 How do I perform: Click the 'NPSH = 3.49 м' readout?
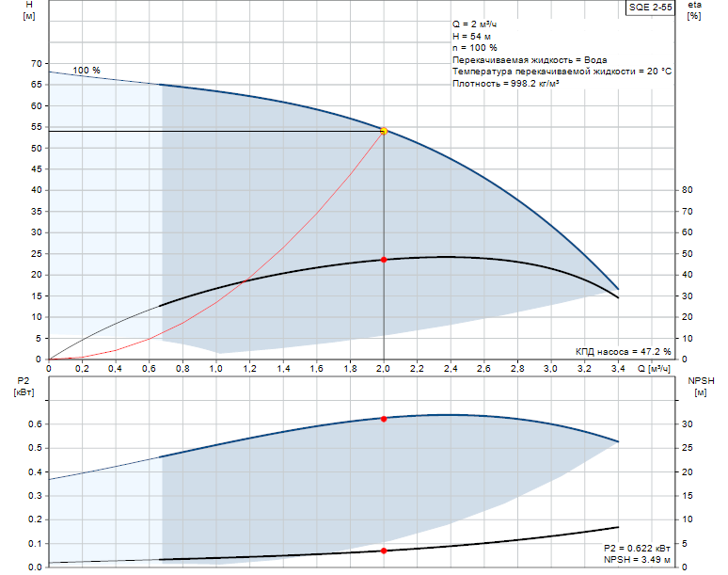tap(637, 560)
